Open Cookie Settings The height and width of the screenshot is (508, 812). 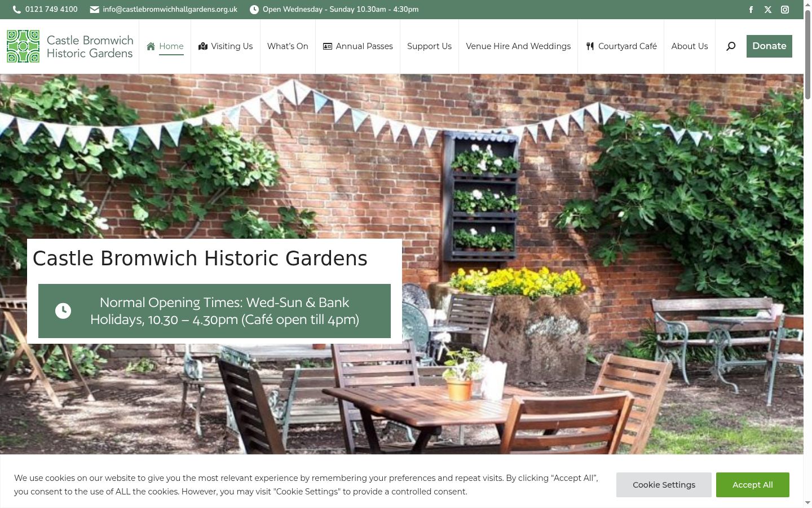click(664, 485)
